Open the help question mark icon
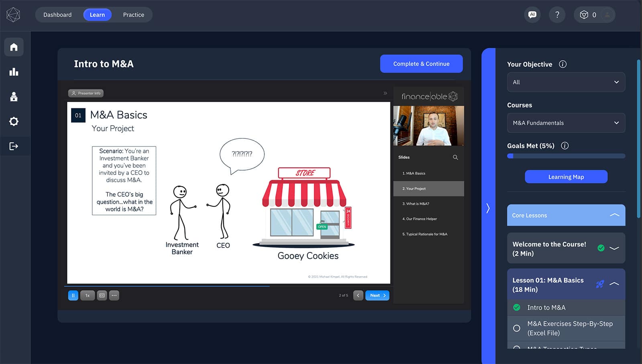The width and height of the screenshot is (642, 364). click(557, 14)
